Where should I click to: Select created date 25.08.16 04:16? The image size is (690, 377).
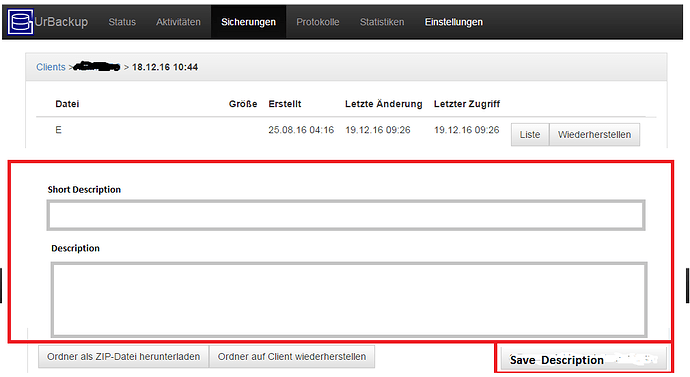click(x=301, y=130)
